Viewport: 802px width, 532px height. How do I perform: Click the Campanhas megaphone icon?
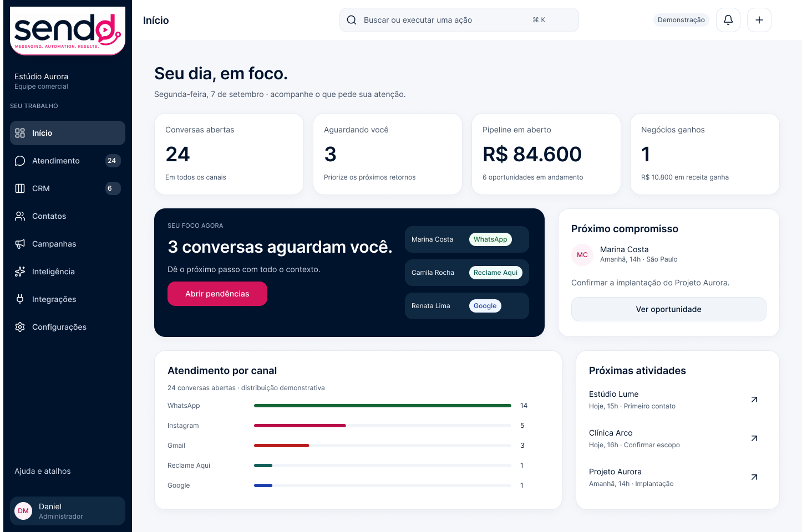(20, 244)
